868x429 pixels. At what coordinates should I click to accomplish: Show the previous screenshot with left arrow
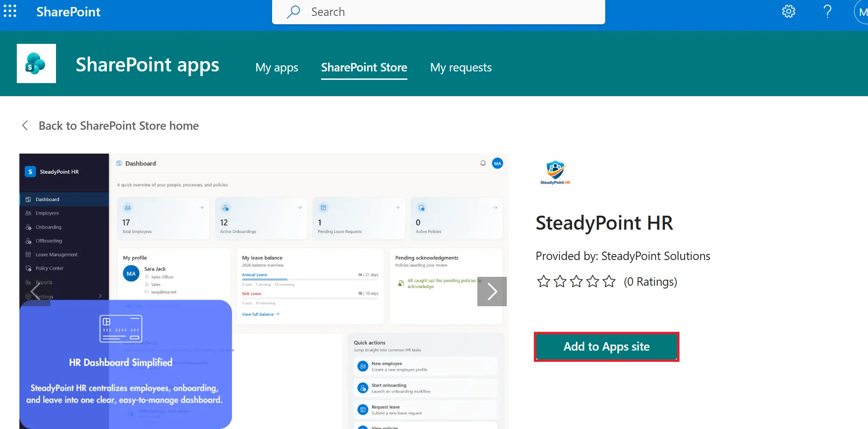(35, 291)
